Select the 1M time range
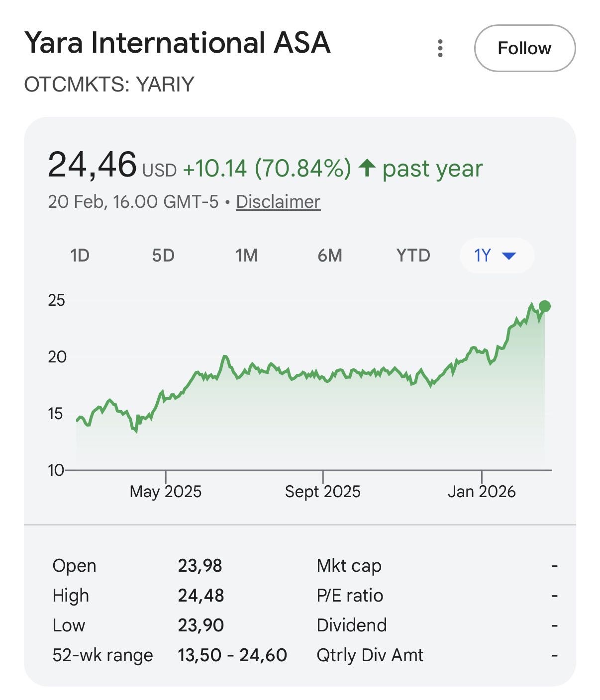 tap(246, 256)
